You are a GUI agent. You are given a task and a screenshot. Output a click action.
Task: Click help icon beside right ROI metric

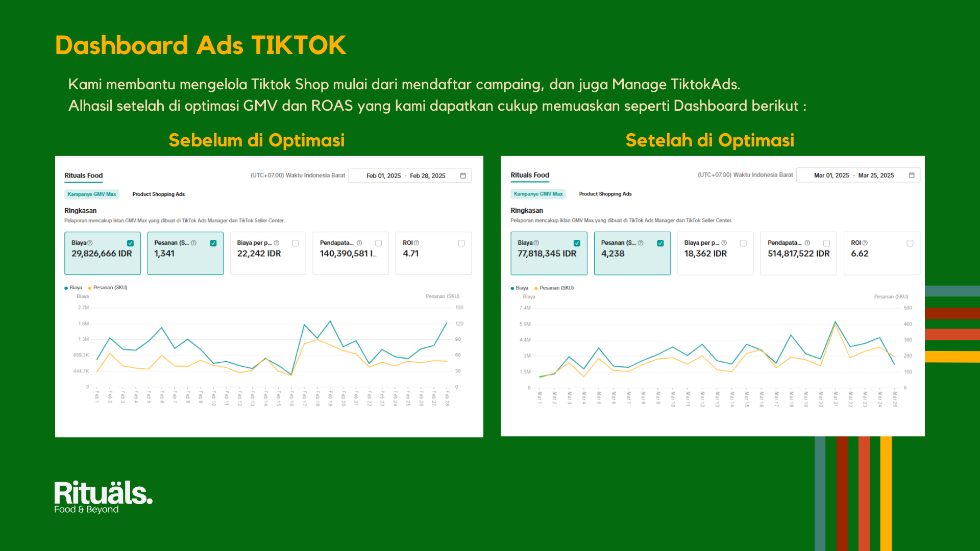pyautogui.click(x=865, y=243)
